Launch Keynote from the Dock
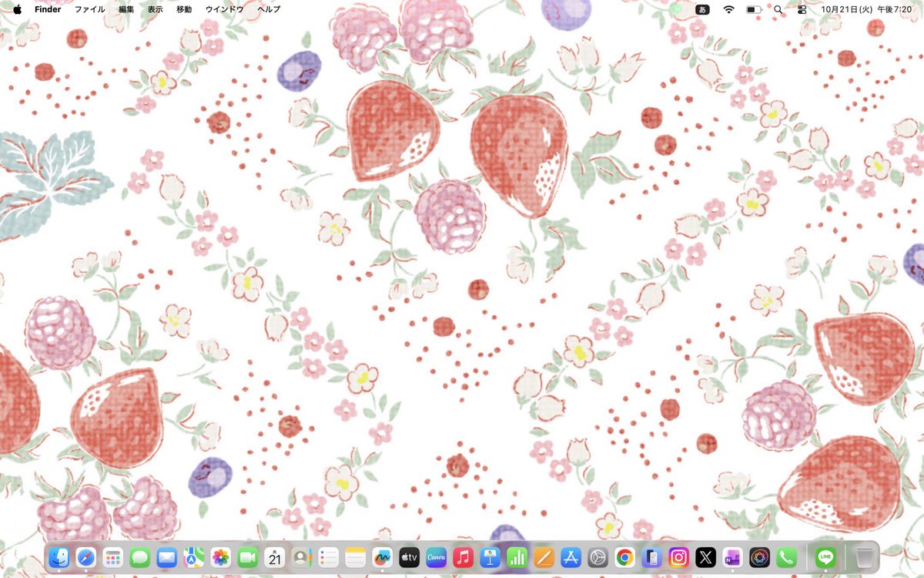This screenshot has width=924, height=578. [490, 556]
